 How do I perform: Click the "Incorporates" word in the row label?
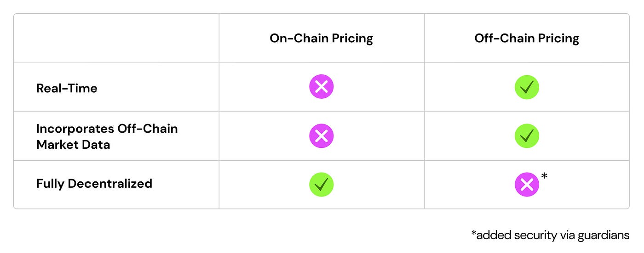point(75,129)
